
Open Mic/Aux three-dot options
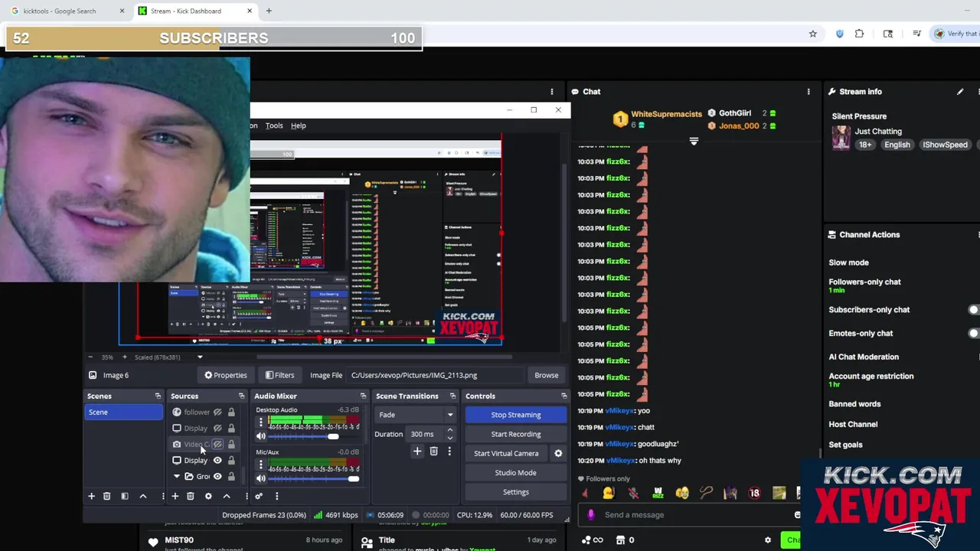tap(261, 465)
